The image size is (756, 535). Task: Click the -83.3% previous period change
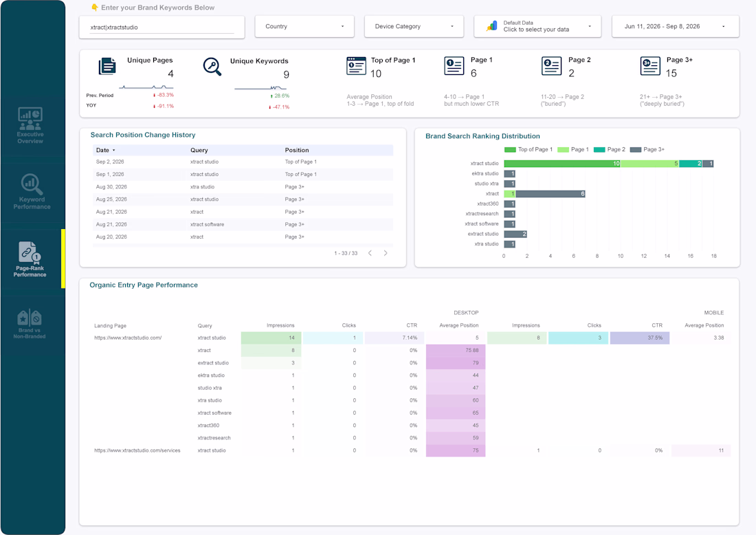[164, 95]
